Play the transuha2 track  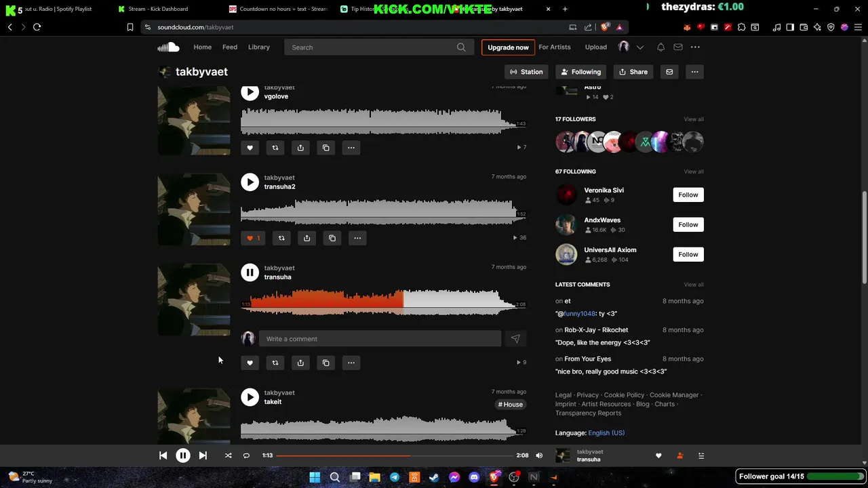pos(250,182)
